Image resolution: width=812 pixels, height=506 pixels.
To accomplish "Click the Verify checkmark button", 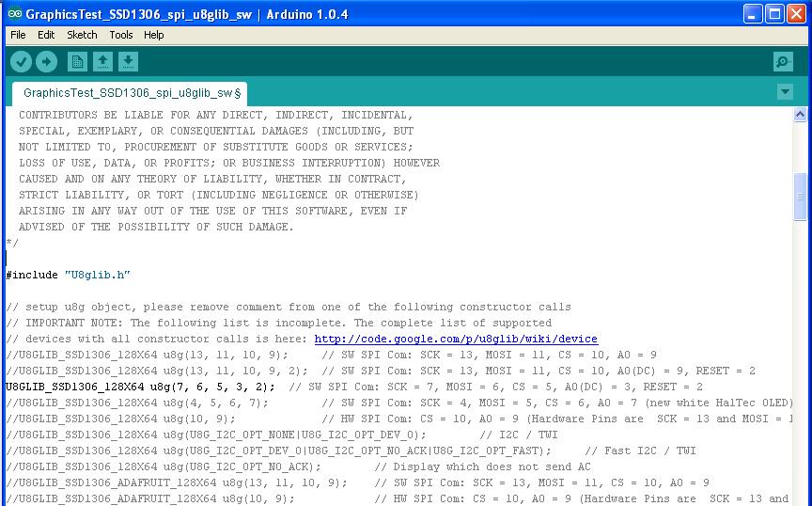I will [22, 62].
